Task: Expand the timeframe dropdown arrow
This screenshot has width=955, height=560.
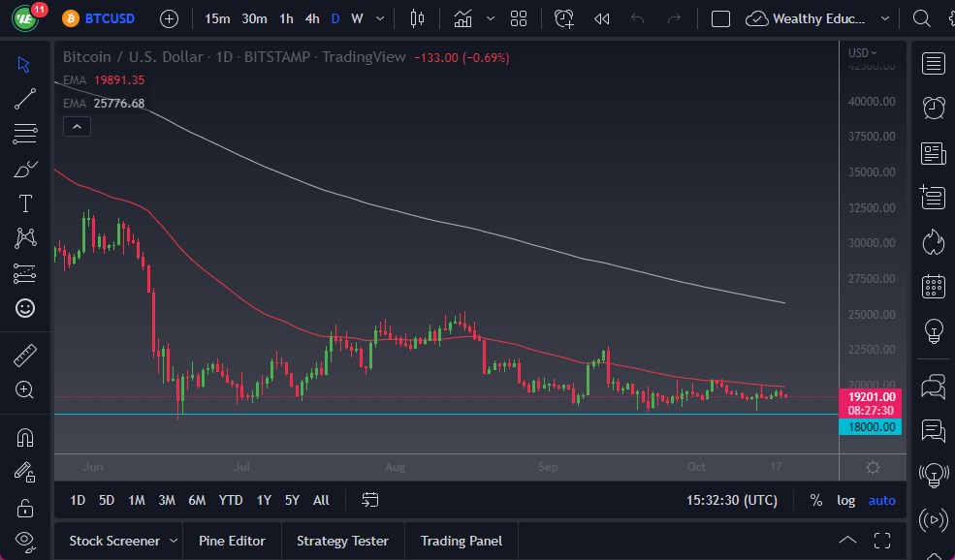Action: (378, 17)
